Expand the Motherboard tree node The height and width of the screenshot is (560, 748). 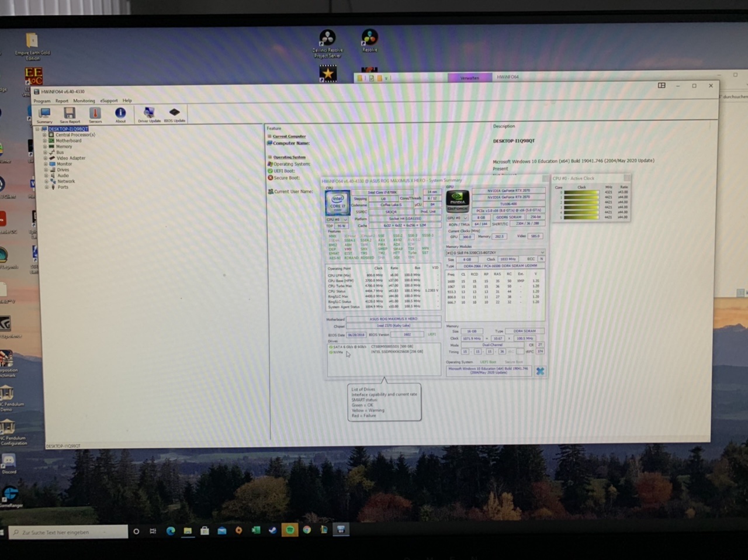click(44, 141)
